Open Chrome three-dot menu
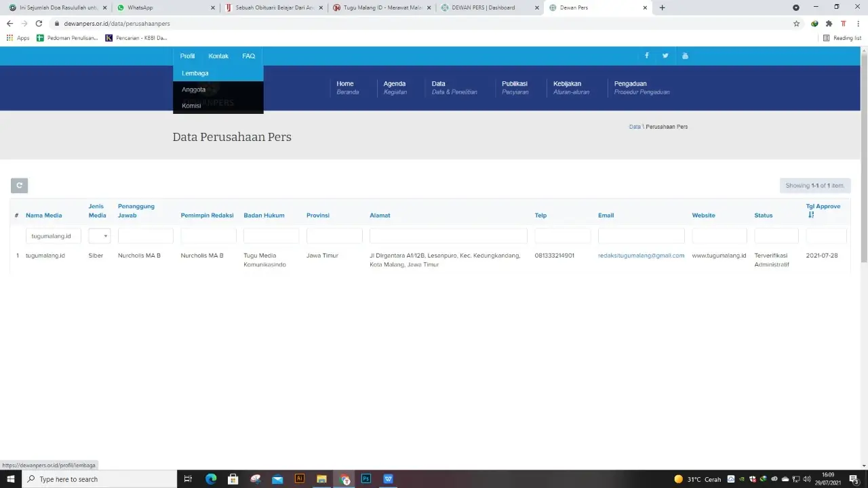Screen dimensions: 868x488 859,23
